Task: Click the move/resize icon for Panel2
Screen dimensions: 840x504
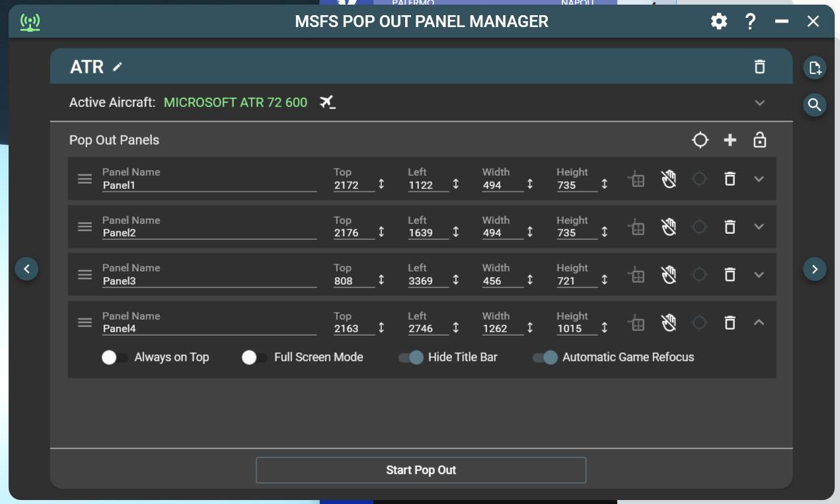Action: (x=636, y=227)
